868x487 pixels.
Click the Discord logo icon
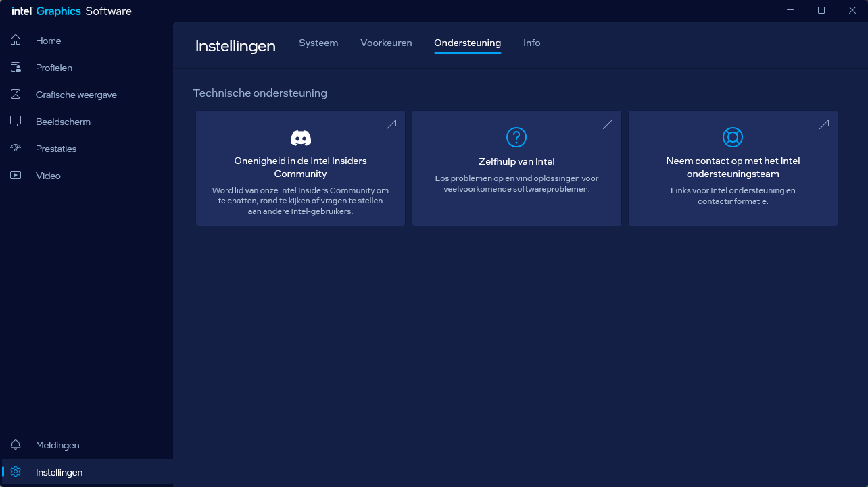pos(300,138)
